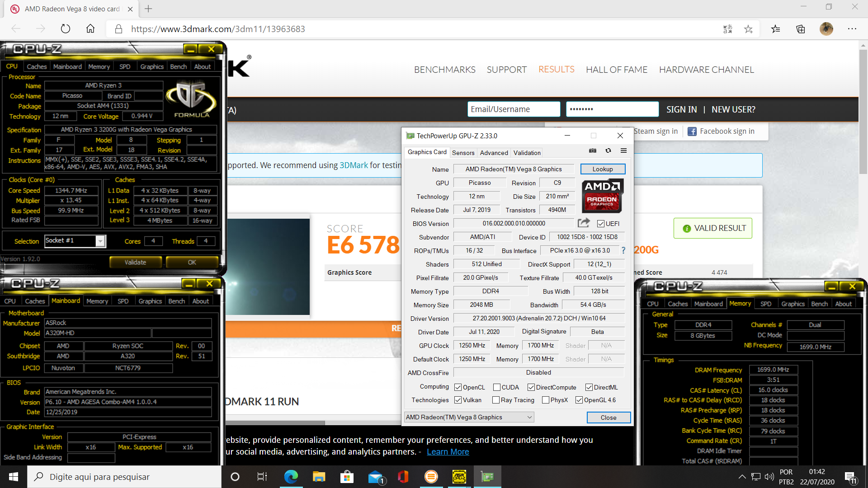Open HALL OF FAME on the 3DMark site
Viewport: 868px width, 488px height.
click(x=617, y=70)
